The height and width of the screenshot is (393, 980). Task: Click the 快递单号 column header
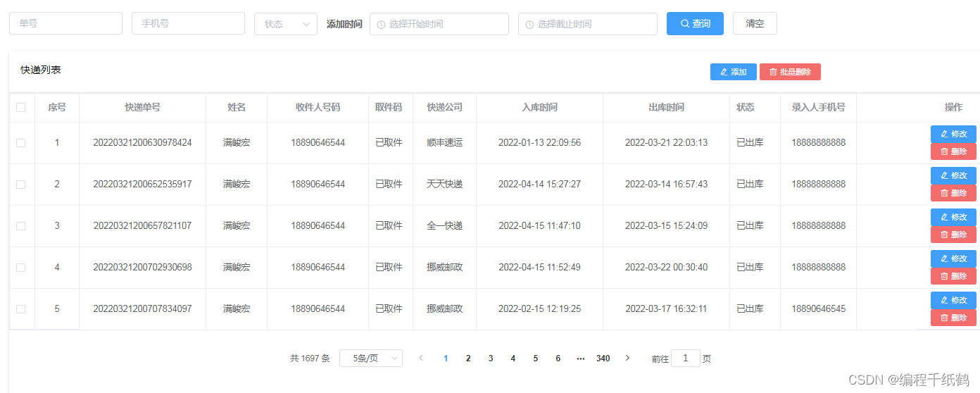143,108
